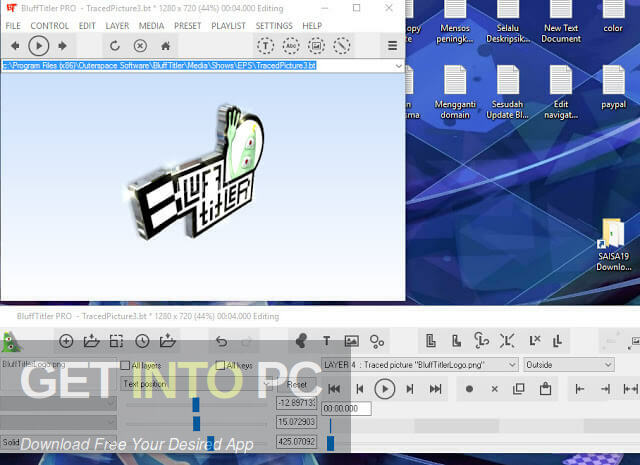The height and width of the screenshot is (465, 640).
Task: Go back with the left arrow in preview toolbar
Action: (15, 46)
